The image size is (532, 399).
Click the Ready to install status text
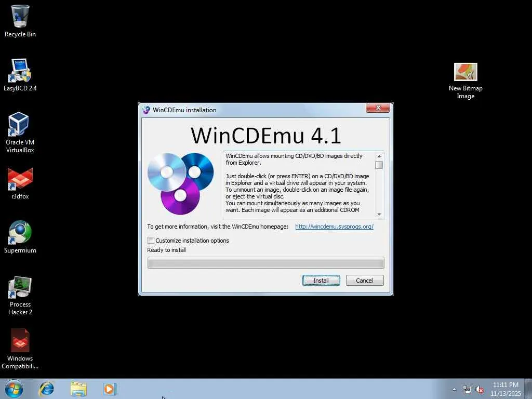pyautogui.click(x=166, y=250)
